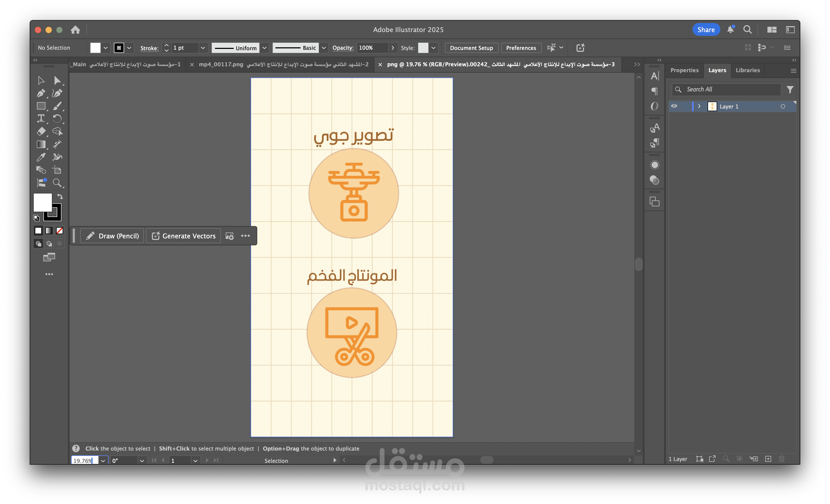Swap fill and stroke colors

(x=60, y=196)
